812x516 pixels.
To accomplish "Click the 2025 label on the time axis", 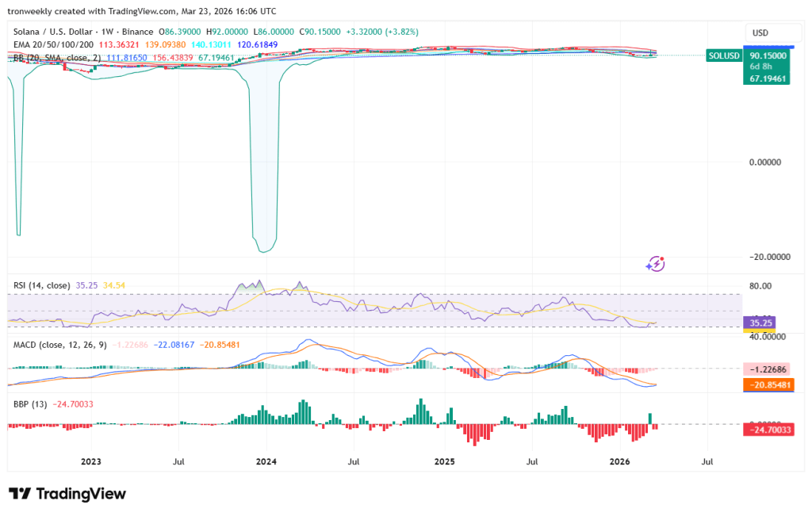I will click(444, 461).
